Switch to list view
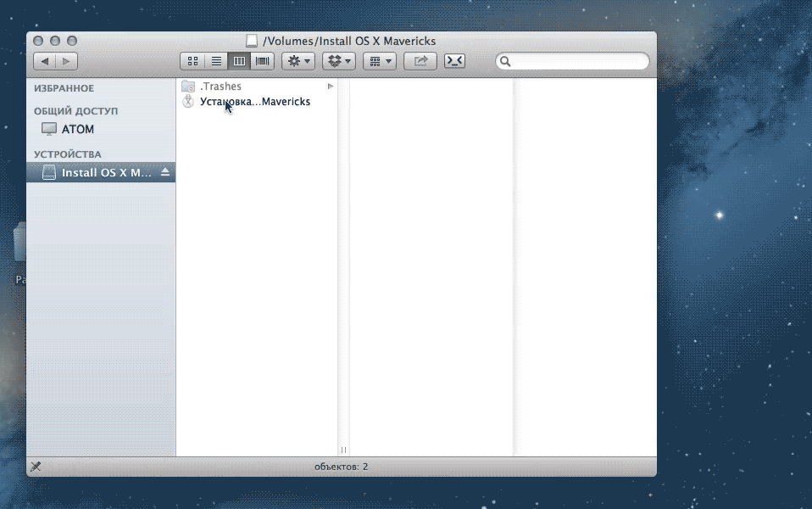812x509 pixels. (x=216, y=61)
